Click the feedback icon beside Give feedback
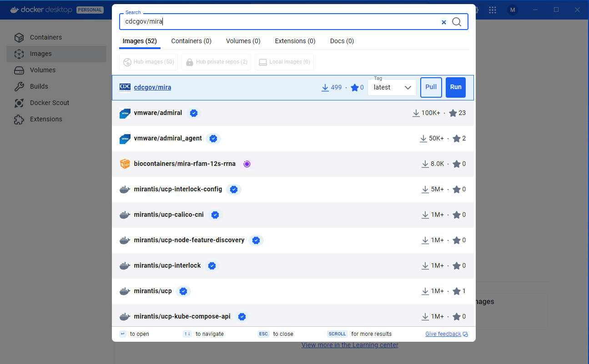The image size is (589, 364). click(x=465, y=334)
